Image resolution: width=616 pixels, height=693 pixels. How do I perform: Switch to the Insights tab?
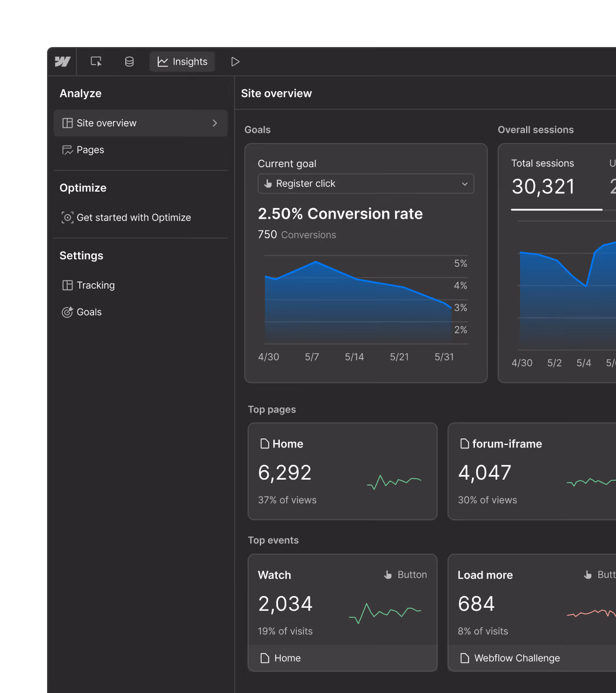[182, 62]
